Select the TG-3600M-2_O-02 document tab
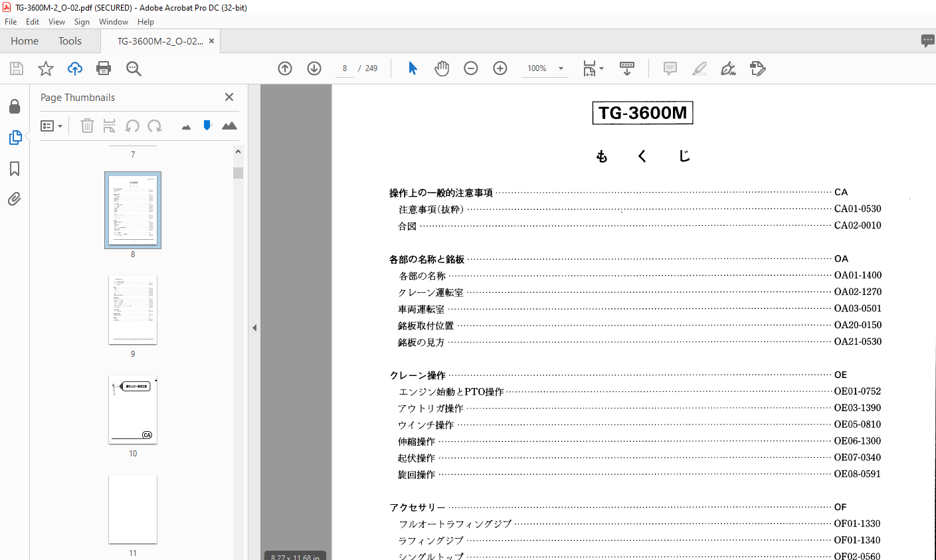This screenshot has width=936, height=560. click(160, 41)
